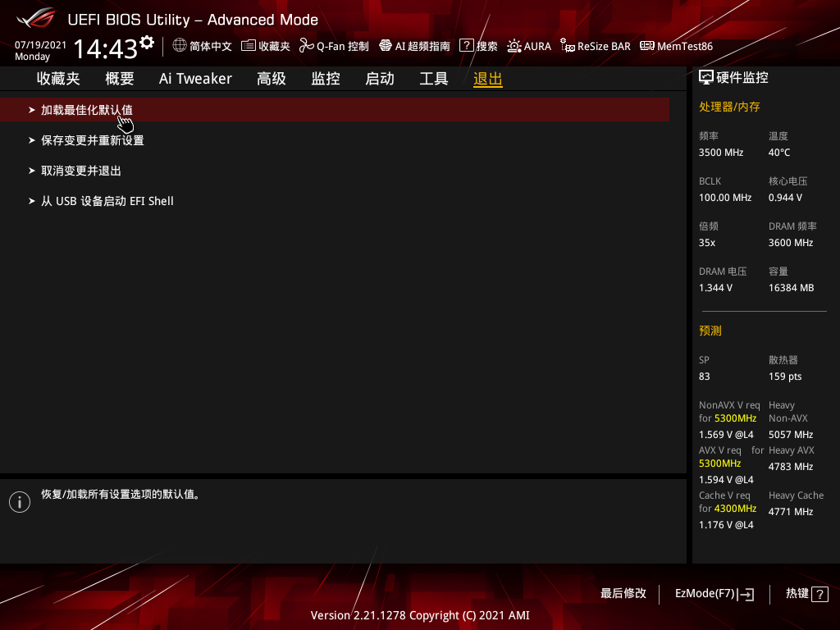The width and height of the screenshot is (840, 630).
Task: Click the EzMode exit arrow icon
Action: pyautogui.click(x=746, y=594)
